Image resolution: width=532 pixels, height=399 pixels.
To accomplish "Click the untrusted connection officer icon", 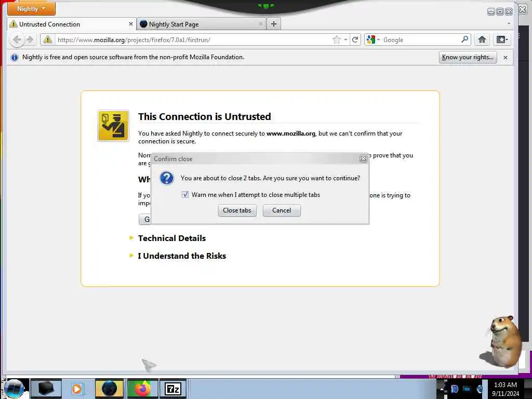I will pyautogui.click(x=113, y=126).
